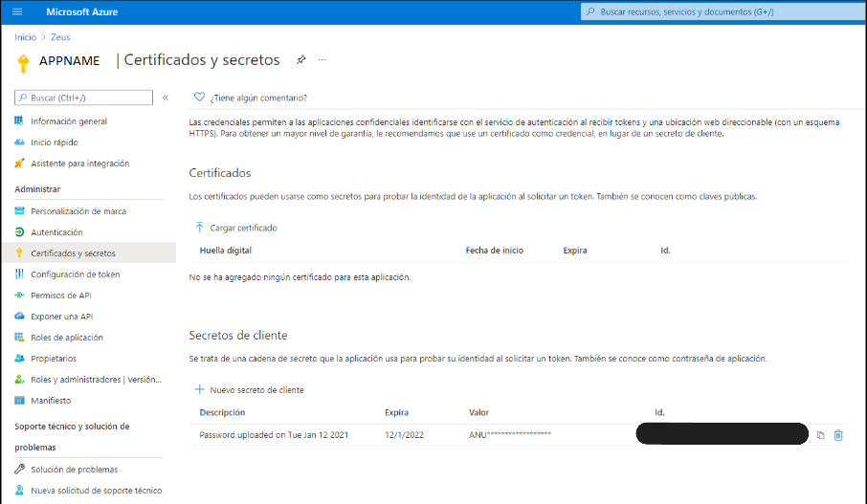The height and width of the screenshot is (504, 867).
Task: Copy the client secret Id value
Action: 820,435
